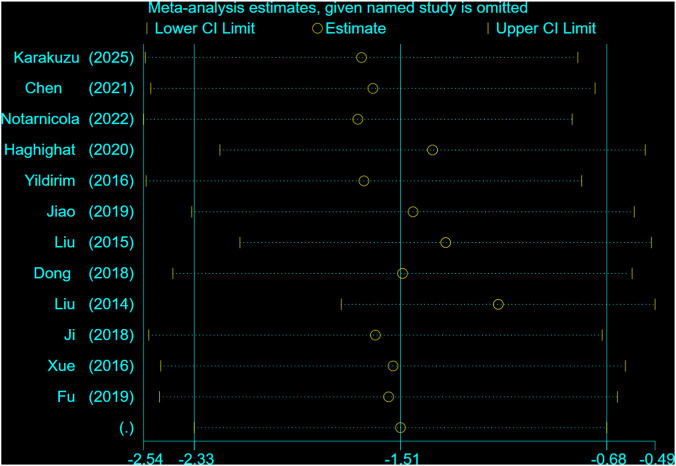This screenshot has height=466, width=676.
Task: Click the estimate circle in Liu (2014) row
Action: click(x=498, y=304)
